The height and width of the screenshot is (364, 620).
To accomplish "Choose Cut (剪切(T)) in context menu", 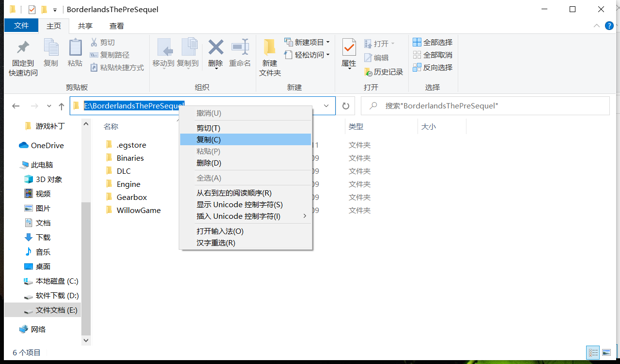I will [246, 128].
